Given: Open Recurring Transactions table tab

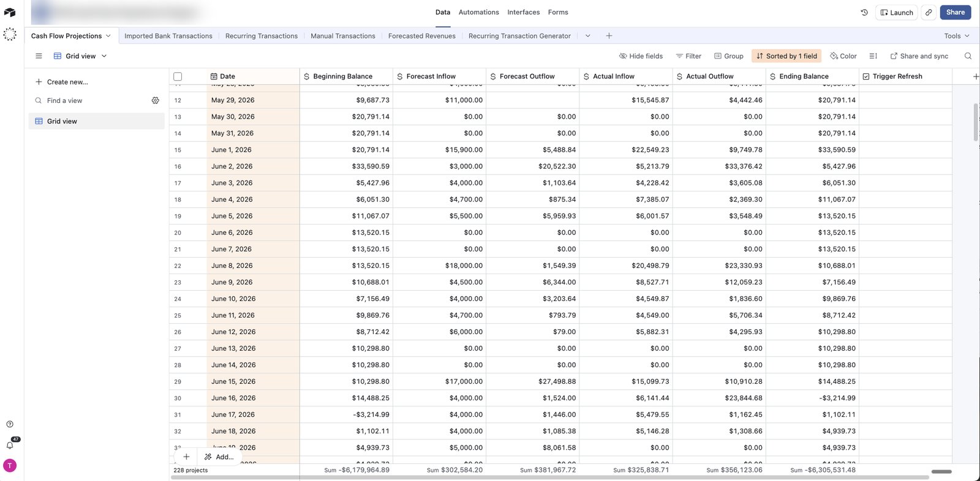Looking at the screenshot, I should click(x=262, y=36).
